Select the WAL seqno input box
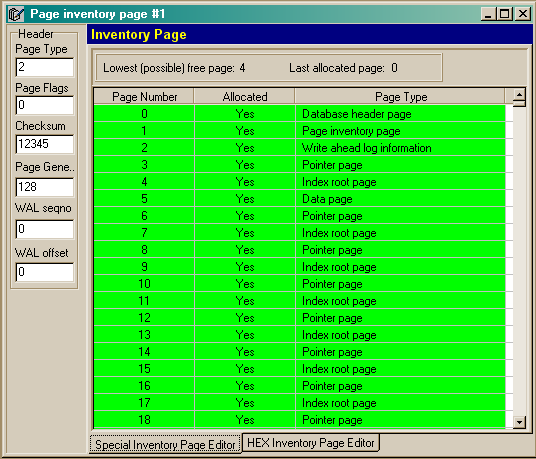The height and width of the screenshot is (459, 536). 44,229
